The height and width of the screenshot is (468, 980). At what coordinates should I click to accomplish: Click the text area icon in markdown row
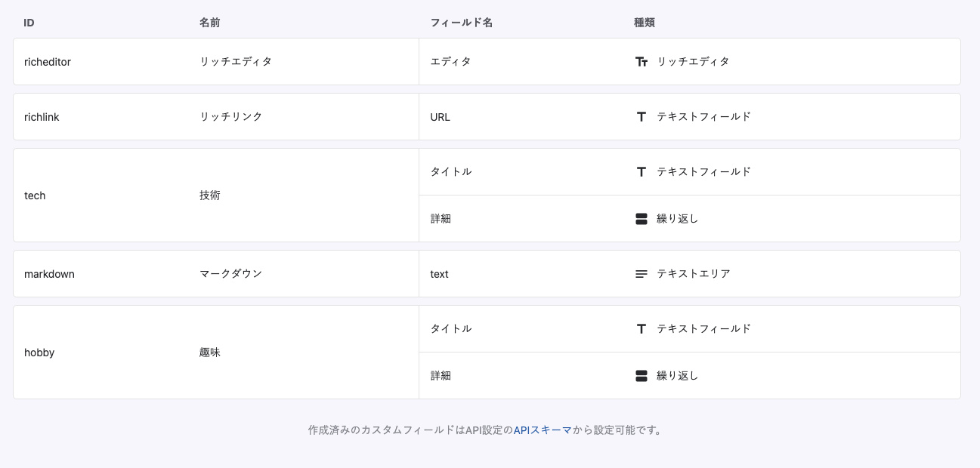point(641,274)
